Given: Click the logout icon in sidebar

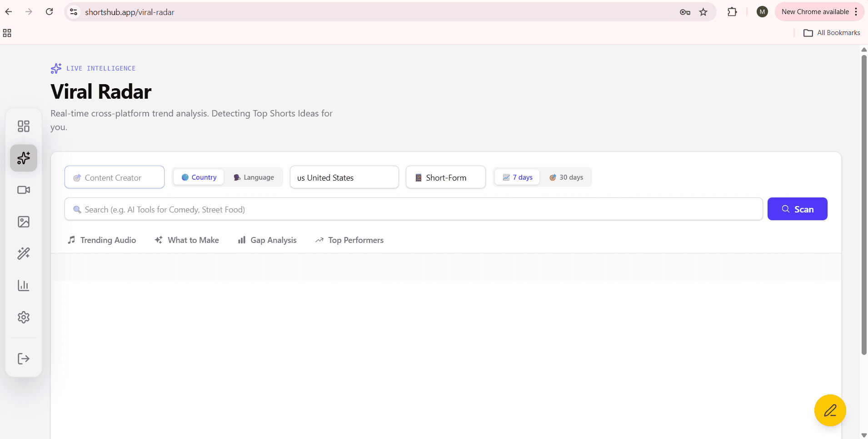Looking at the screenshot, I should point(24,358).
